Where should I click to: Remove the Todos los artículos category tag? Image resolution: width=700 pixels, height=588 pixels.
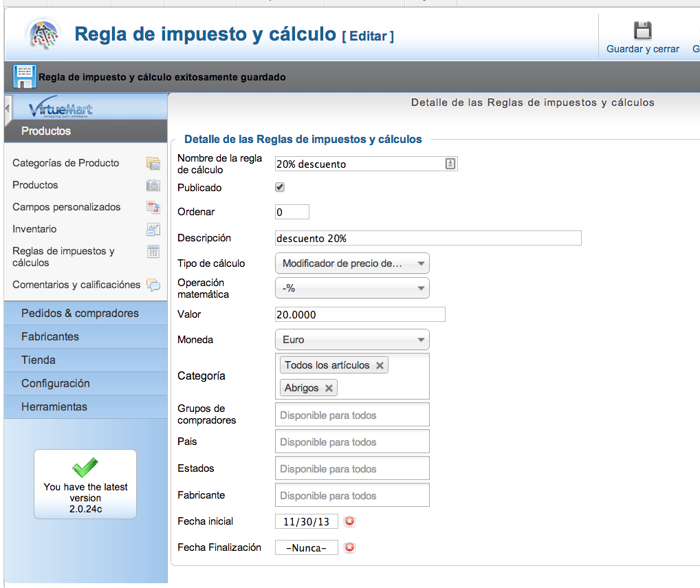380,365
